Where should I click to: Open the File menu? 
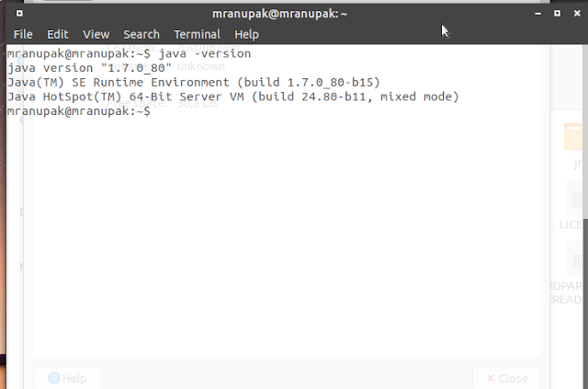tap(23, 35)
